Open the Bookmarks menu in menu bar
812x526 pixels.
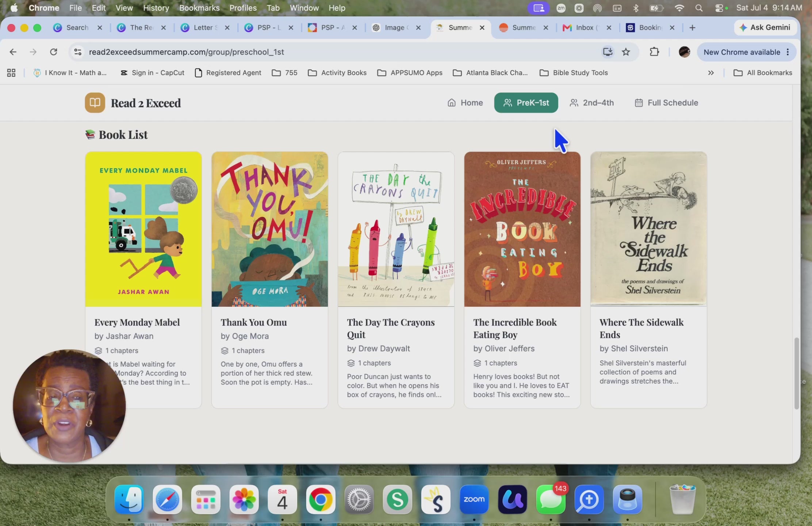(199, 8)
